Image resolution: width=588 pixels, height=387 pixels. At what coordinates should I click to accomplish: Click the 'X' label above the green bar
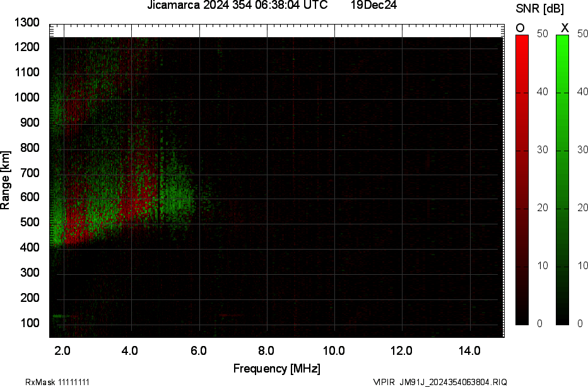[565, 28]
